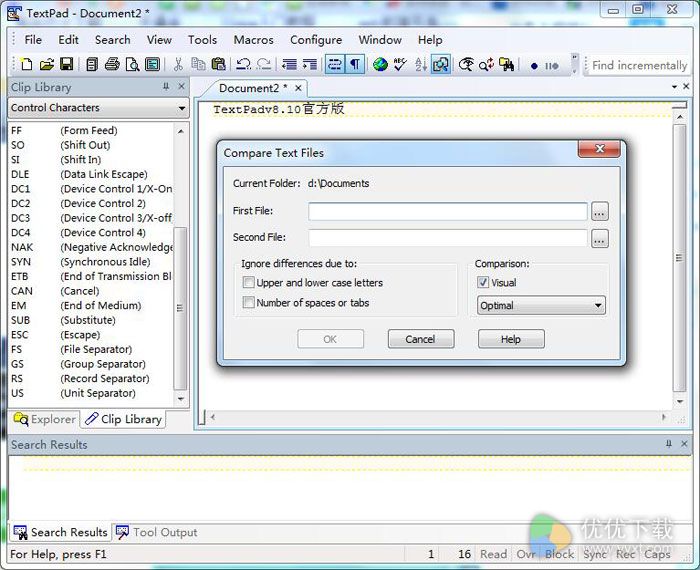Select the Search Results bottom tab
The image size is (700, 570).
point(60,532)
